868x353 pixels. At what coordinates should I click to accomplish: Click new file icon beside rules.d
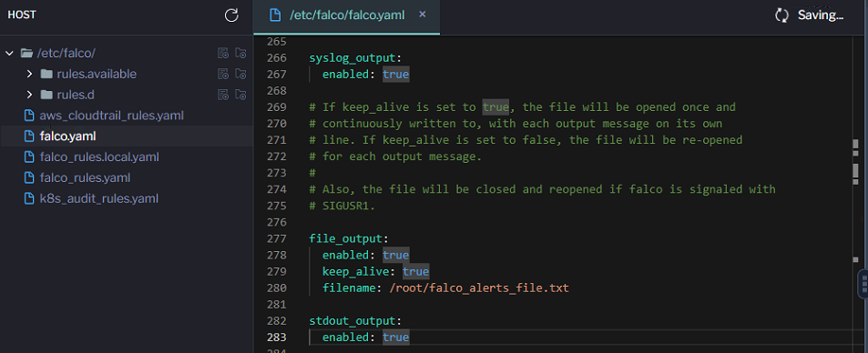click(x=223, y=95)
